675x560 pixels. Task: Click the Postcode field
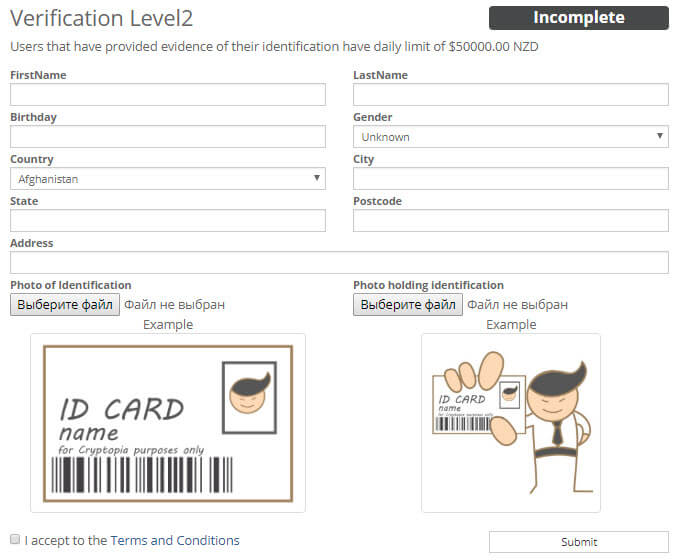[x=510, y=221]
